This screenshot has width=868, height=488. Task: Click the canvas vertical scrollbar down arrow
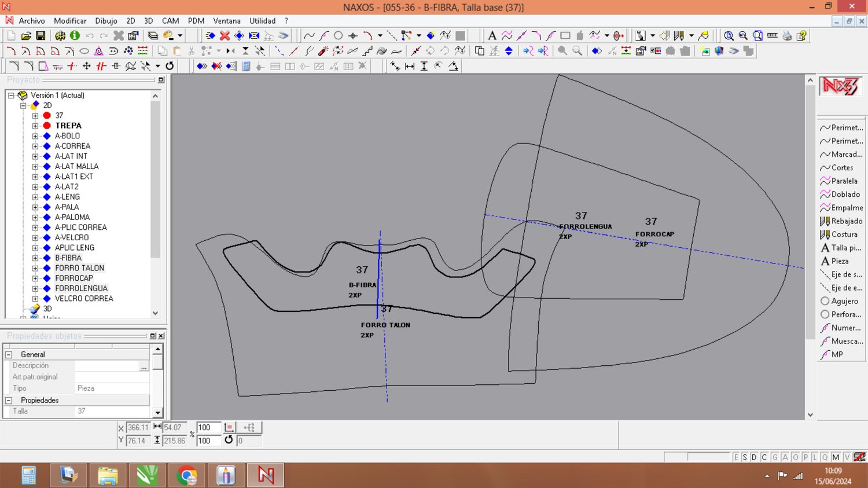[x=810, y=414]
